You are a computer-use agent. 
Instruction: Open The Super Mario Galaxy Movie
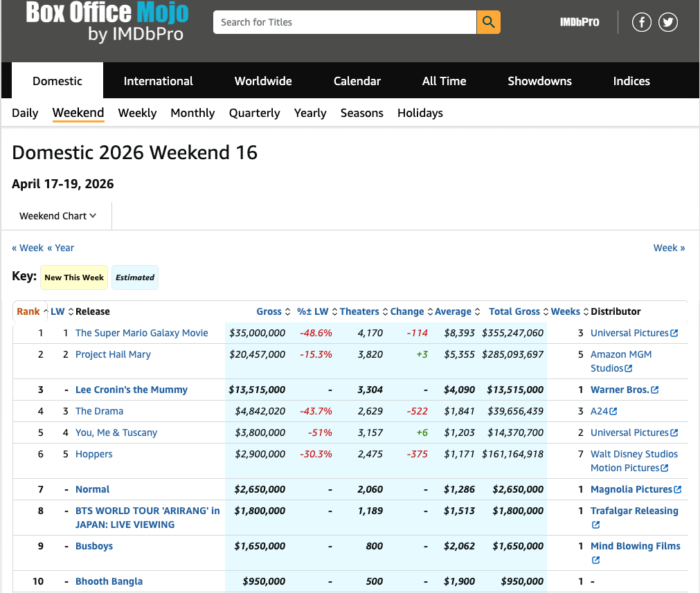[141, 334]
